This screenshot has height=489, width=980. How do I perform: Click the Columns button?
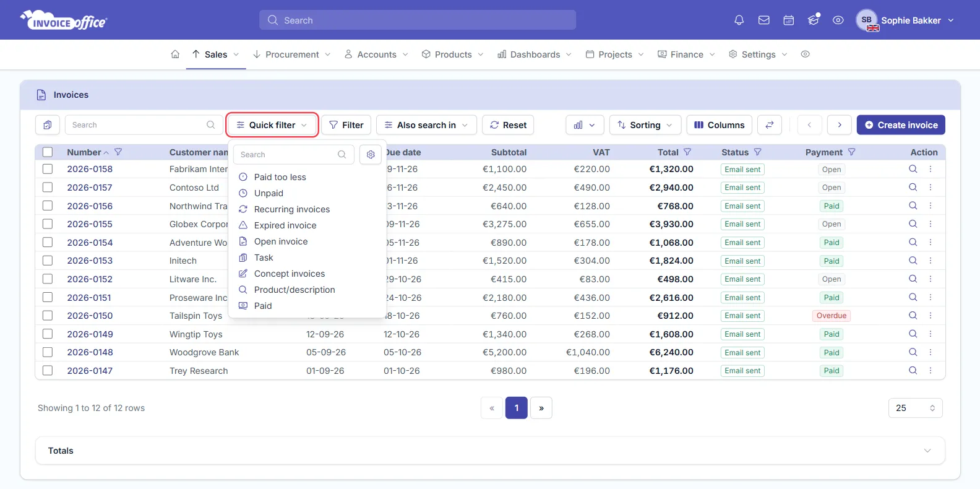[720, 125]
